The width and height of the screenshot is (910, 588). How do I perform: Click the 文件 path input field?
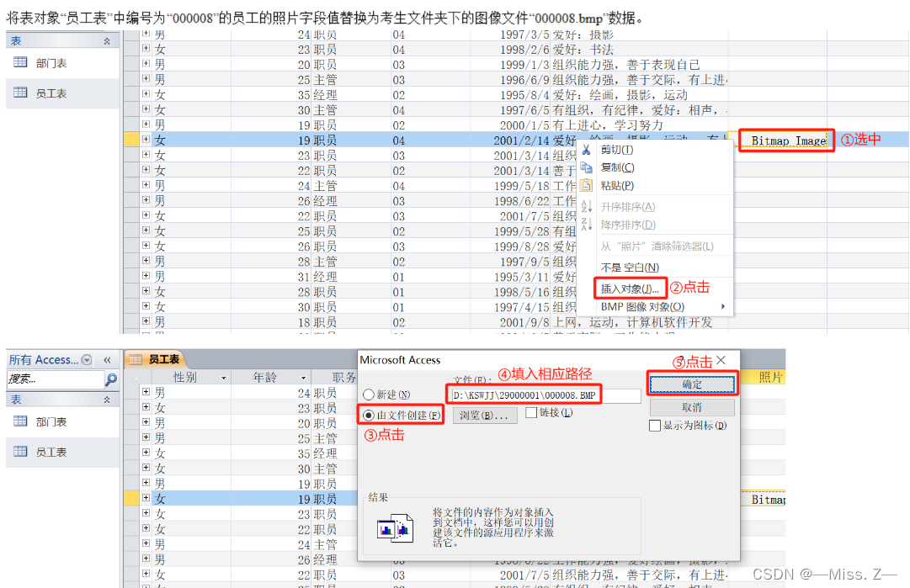[x=545, y=395]
